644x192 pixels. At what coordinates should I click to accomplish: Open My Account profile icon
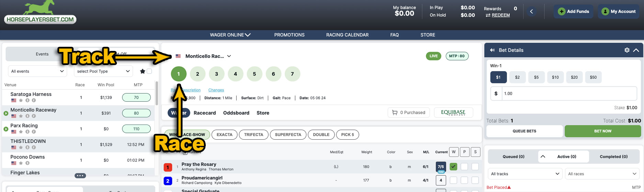coord(605,11)
